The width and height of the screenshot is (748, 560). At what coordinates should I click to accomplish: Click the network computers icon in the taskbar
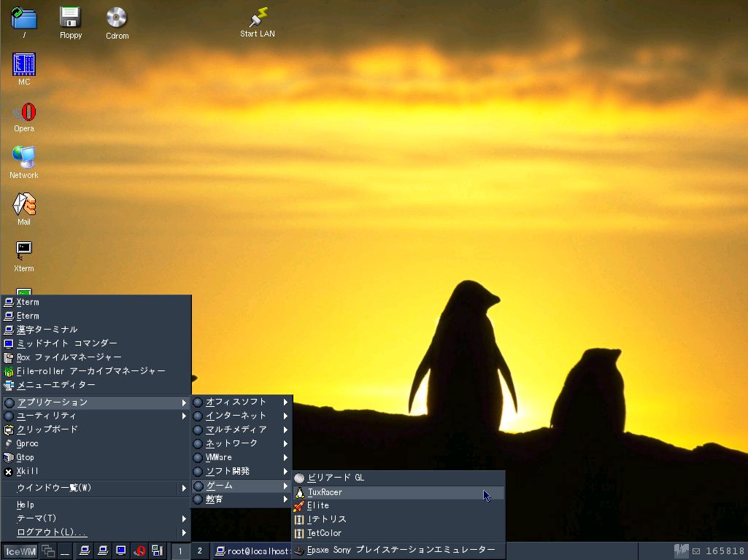[x=158, y=551]
